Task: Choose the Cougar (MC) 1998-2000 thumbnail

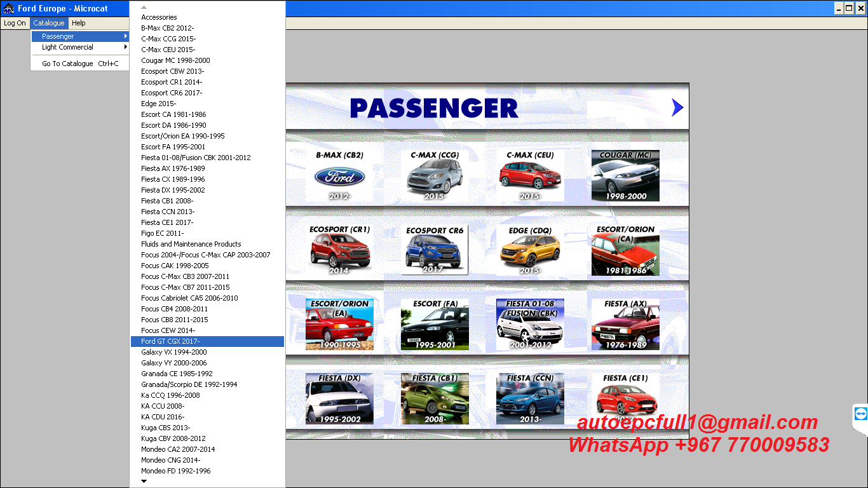Action: click(625, 176)
